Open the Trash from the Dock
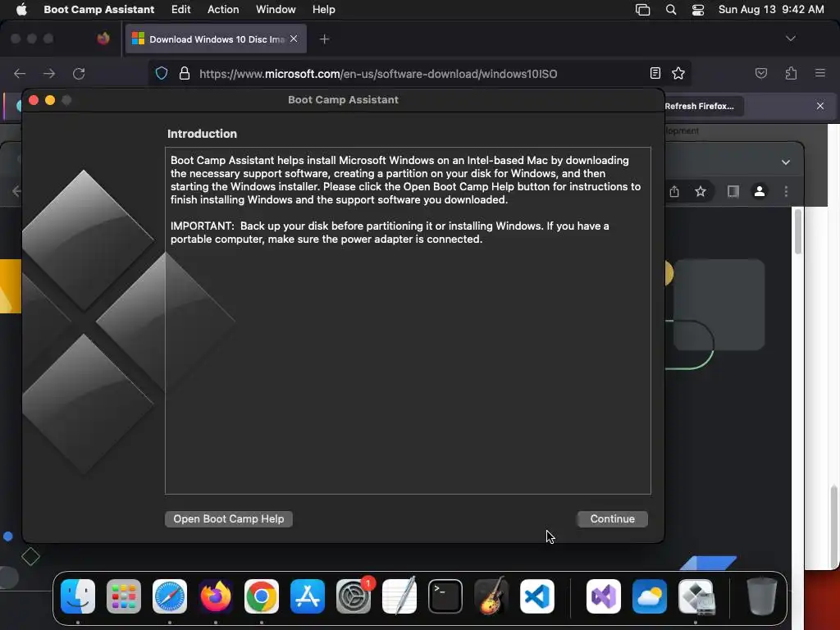840x630 pixels. click(762, 596)
